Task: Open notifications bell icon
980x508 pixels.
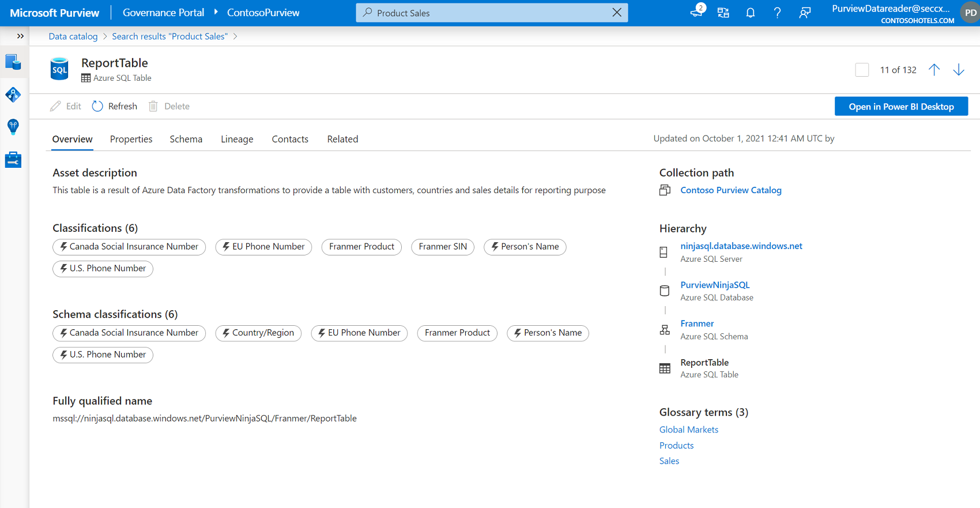Action: [x=750, y=13]
